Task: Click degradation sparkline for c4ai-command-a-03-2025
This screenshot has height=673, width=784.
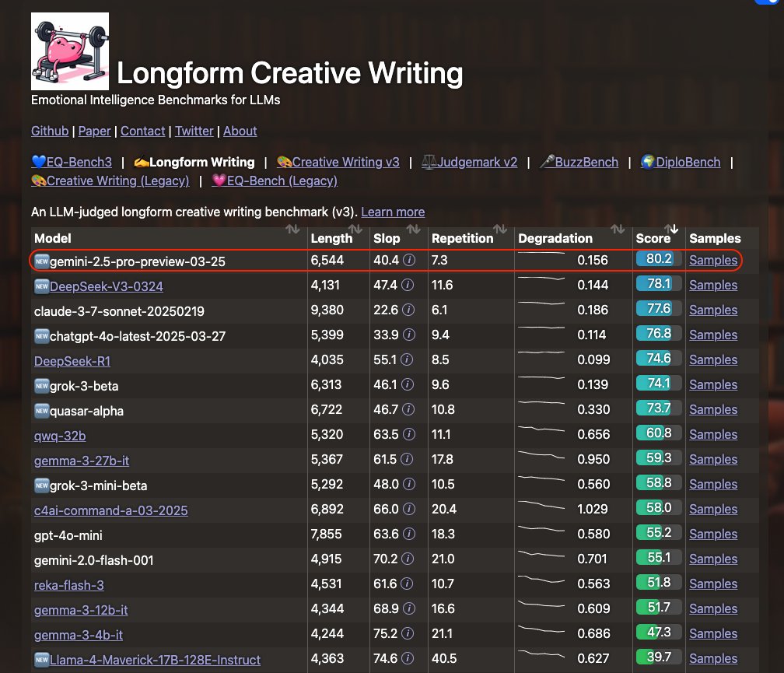Action: (541, 505)
